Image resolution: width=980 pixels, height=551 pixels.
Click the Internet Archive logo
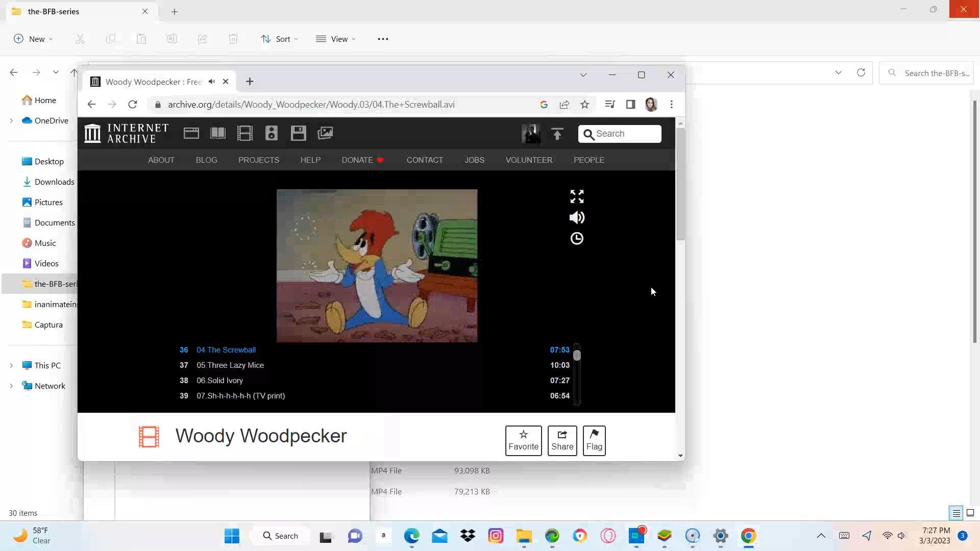pyautogui.click(x=126, y=134)
